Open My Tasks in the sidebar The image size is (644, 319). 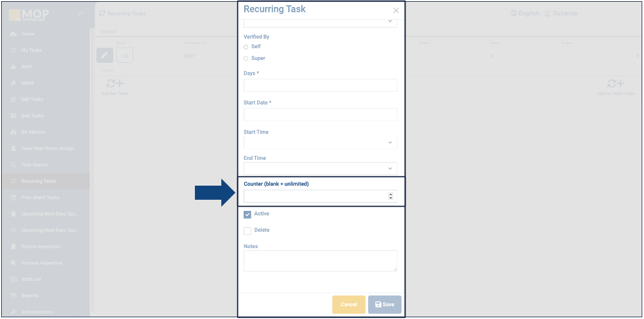coord(31,51)
